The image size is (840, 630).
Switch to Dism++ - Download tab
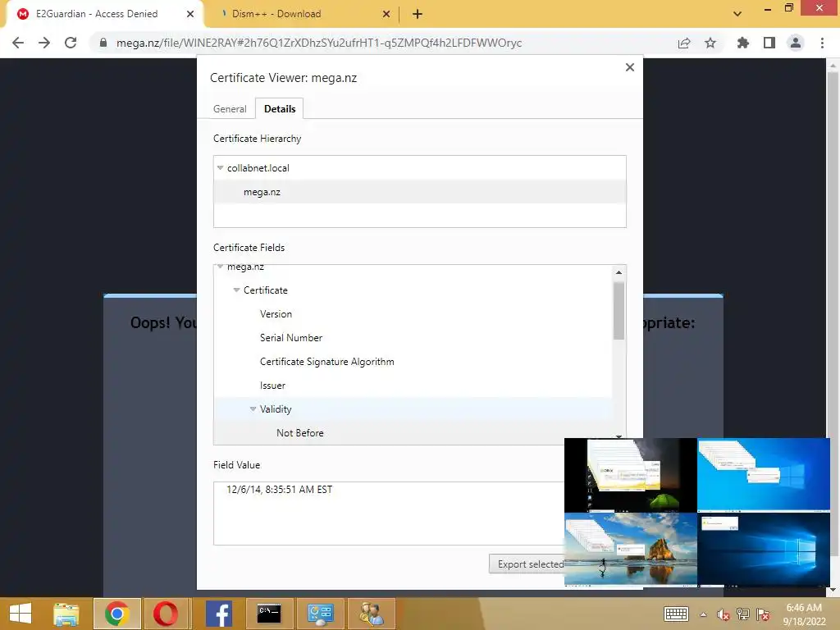tap(276, 14)
